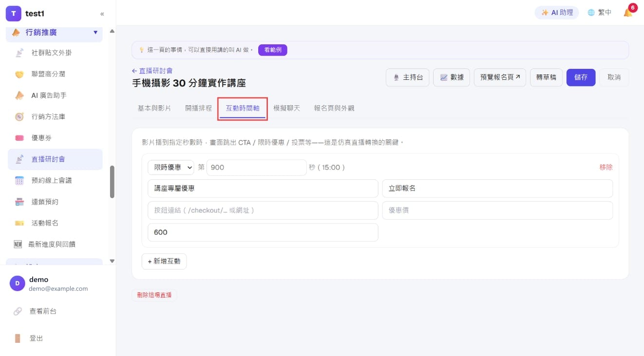Click the 轉草稿 button
This screenshot has height=356, width=644.
546,77
